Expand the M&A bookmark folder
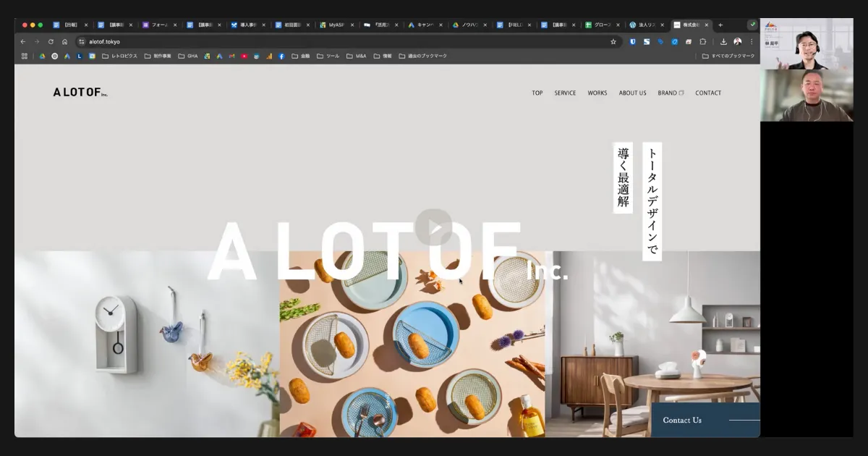 click(x=357, y=56)
